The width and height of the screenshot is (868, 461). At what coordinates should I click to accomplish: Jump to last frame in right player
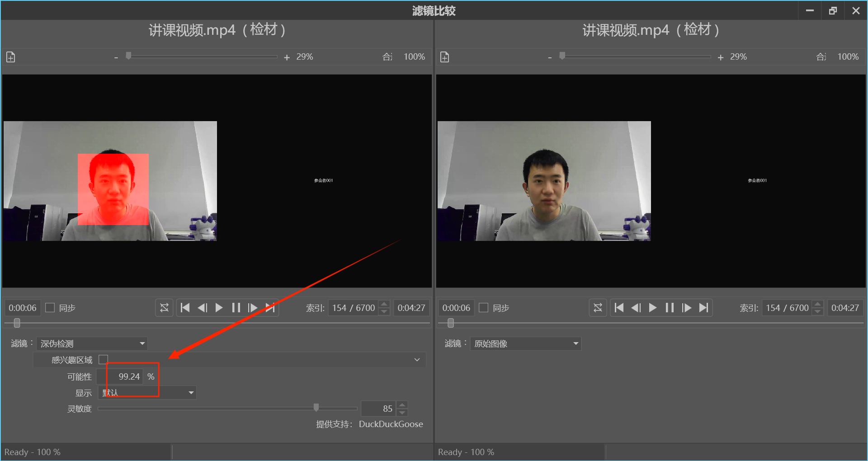tap(703, 308)
